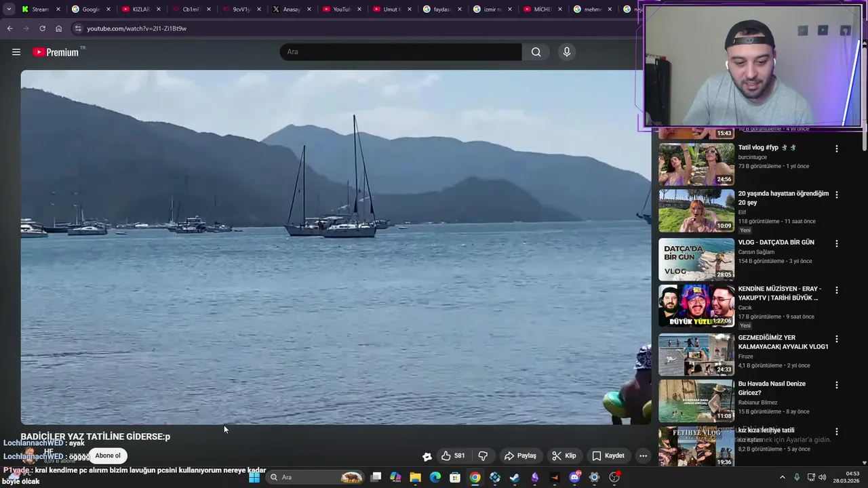Show hidden system tray icons chevron

(x=782, y=477)
